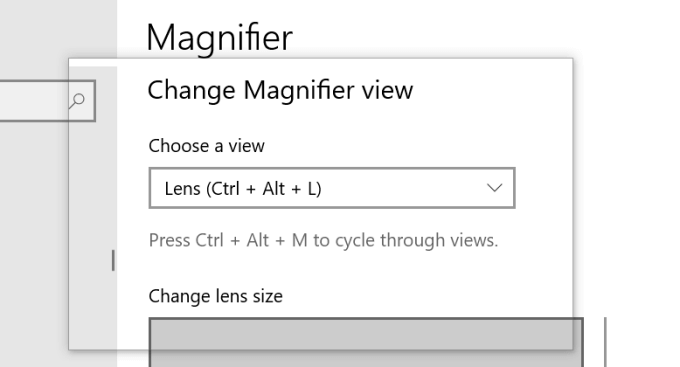680x367 pixels.
Task: Click the Choose a view label
Action: pos(206,146)
